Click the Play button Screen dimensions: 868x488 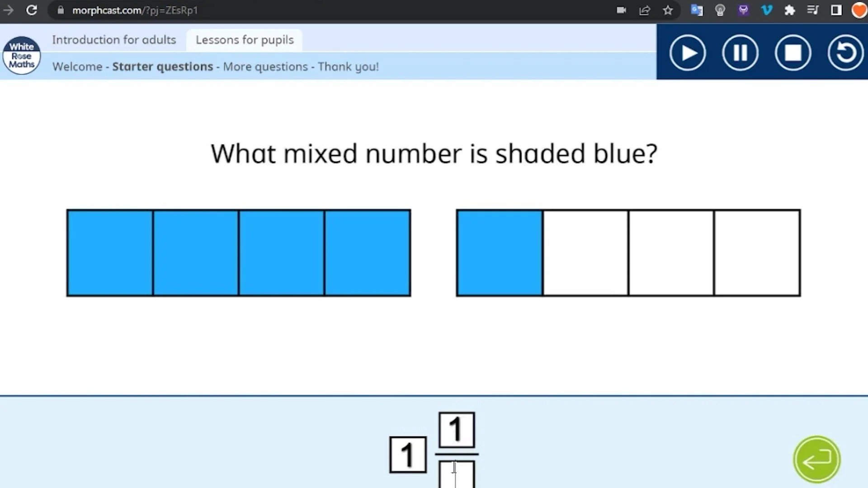687,52
